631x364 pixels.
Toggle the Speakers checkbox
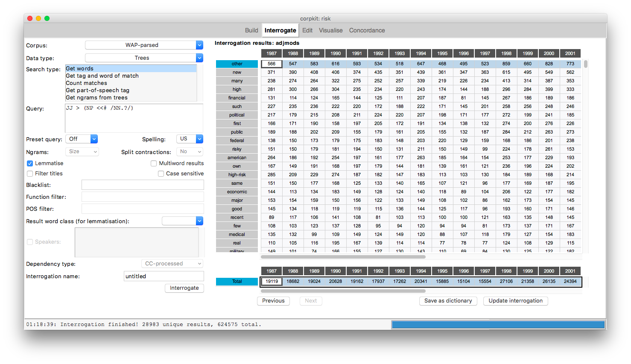pyautogui.click(x=30, y=242)
